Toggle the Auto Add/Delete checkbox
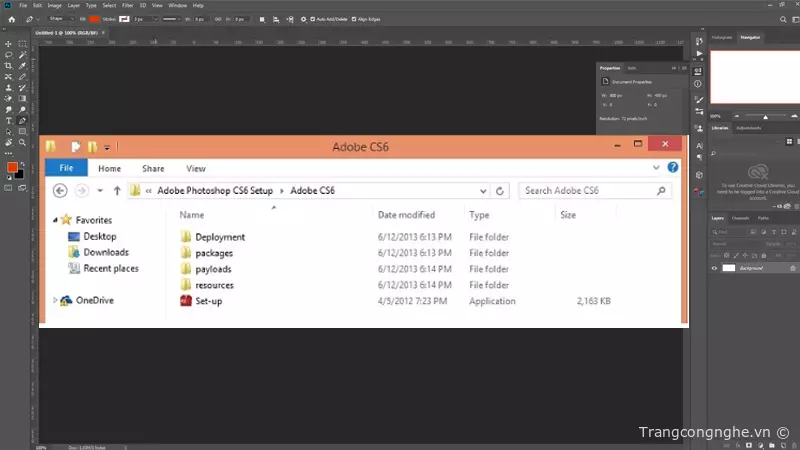 click(313, 19)
